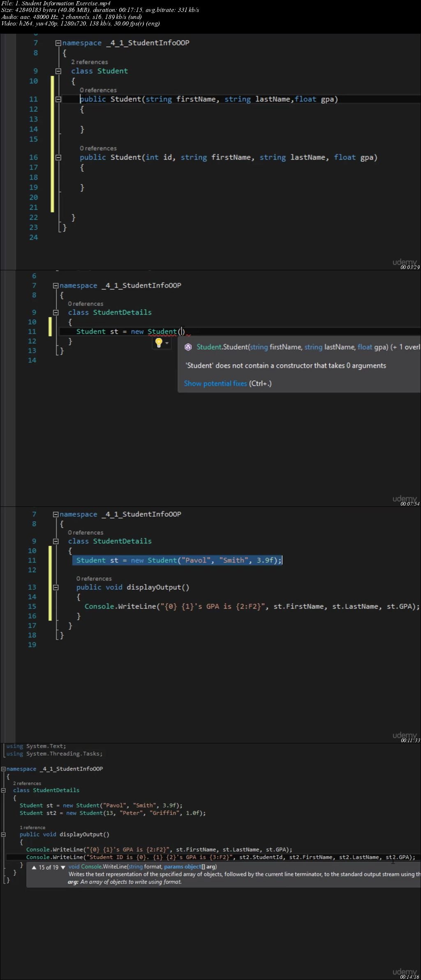The image size is (421, 980).
Task: Click the 'using System.Threading.Tasks;' line
Action: pyautogui.click(x=54, y=754)
